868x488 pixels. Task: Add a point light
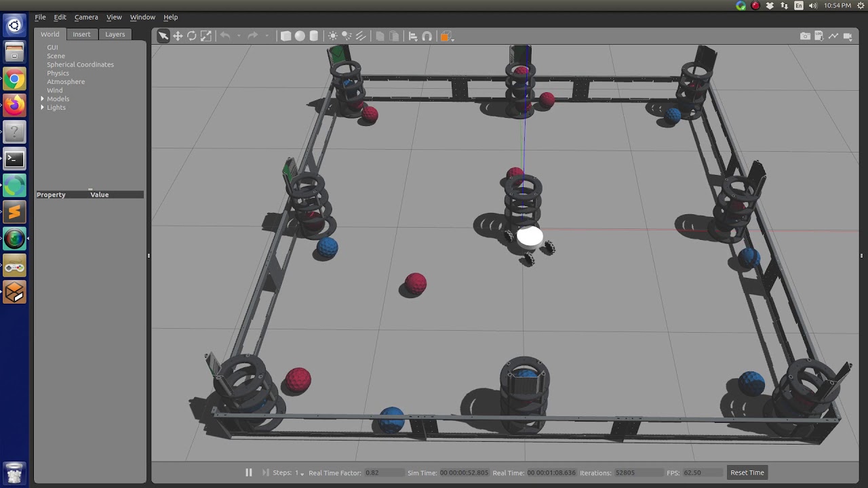click(x=333, y=36)
